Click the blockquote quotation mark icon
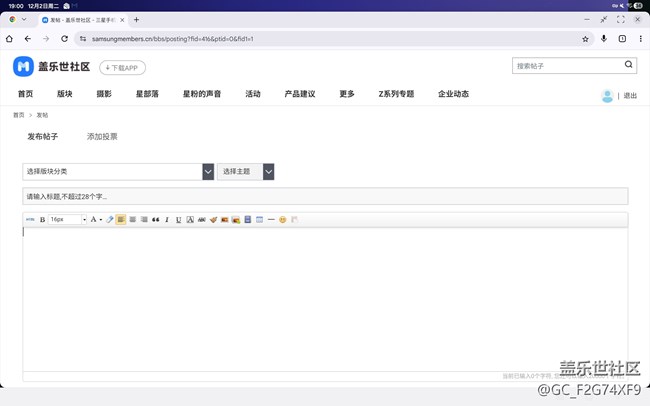Screen dimensions: 650x406 155,219
